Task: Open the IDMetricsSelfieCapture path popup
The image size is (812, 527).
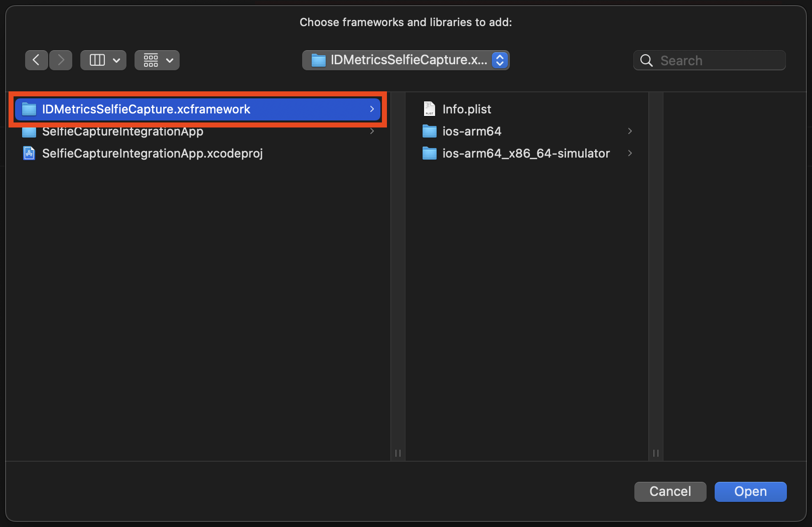Action: click(405, 60)
